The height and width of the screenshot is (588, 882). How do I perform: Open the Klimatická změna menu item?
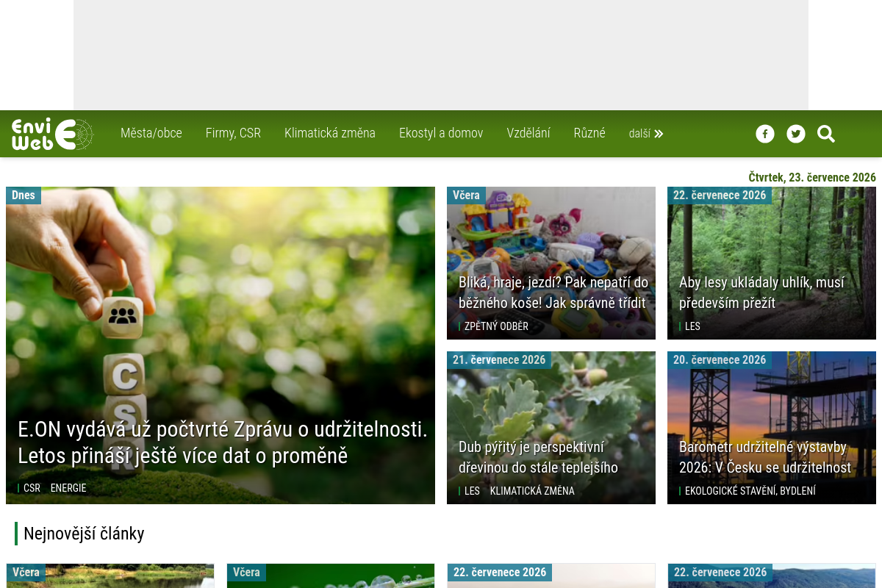click(330, 133)
